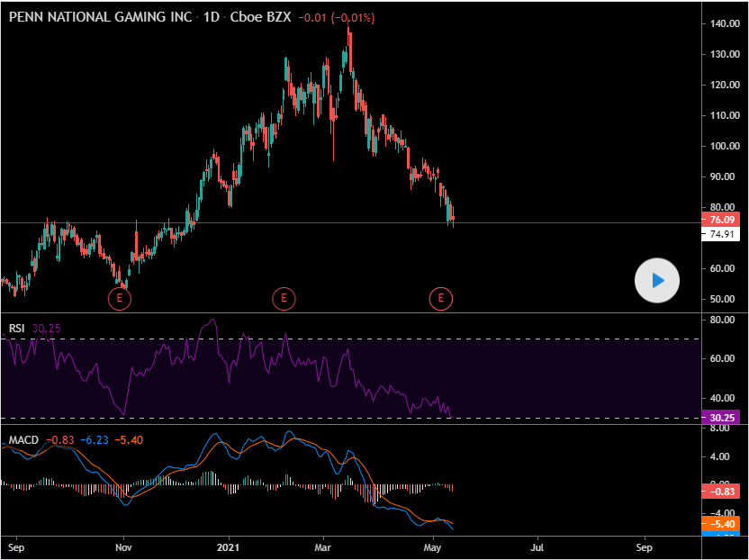Click the PENN NATIONAL GAMING INC symbol title
The image size is (749, 560).
coord(103,17)
